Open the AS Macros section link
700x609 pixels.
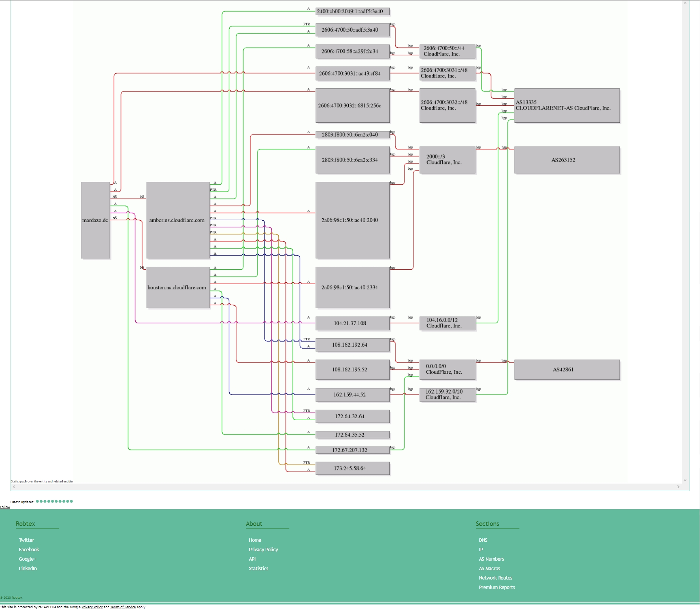pyautogui.click(x=490, y=568)
